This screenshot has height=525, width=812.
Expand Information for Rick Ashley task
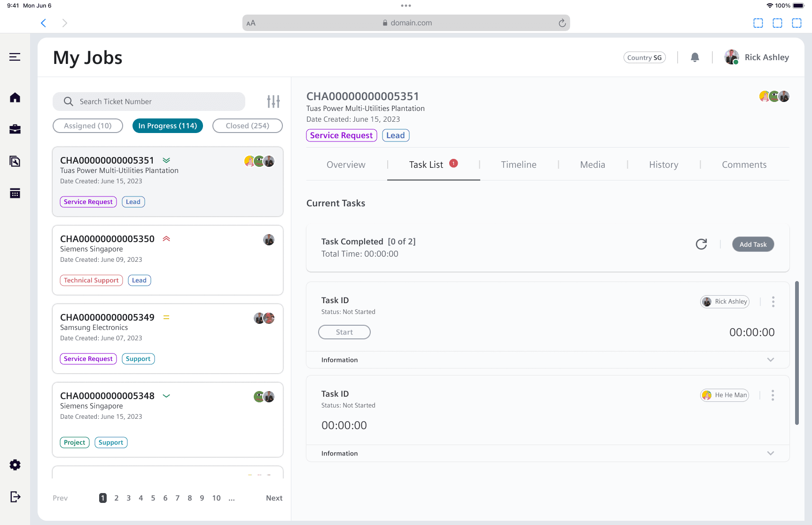pos(548,360)
